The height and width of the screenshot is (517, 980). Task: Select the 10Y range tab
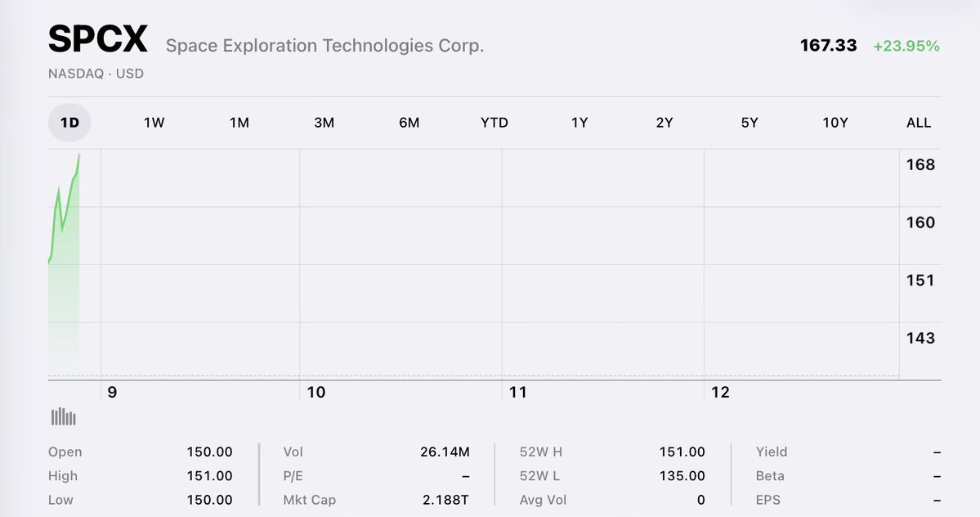point(835,123)
